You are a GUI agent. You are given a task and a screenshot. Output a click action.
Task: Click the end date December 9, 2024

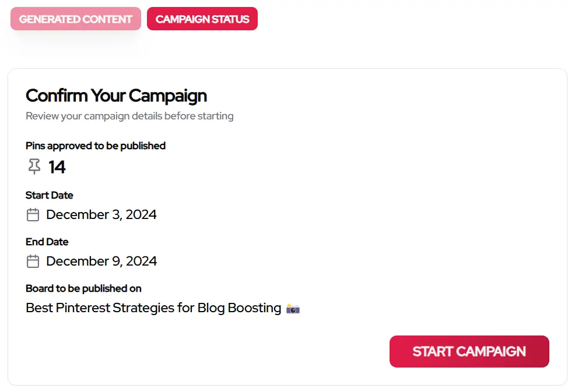point(101,261)
